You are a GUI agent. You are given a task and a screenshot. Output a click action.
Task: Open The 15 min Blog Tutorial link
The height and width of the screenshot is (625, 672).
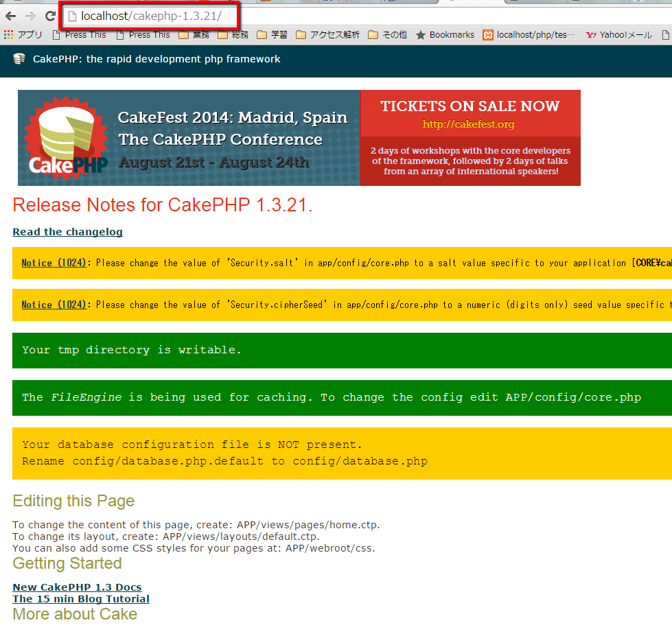pyautogui.click(x=81, y=599)
